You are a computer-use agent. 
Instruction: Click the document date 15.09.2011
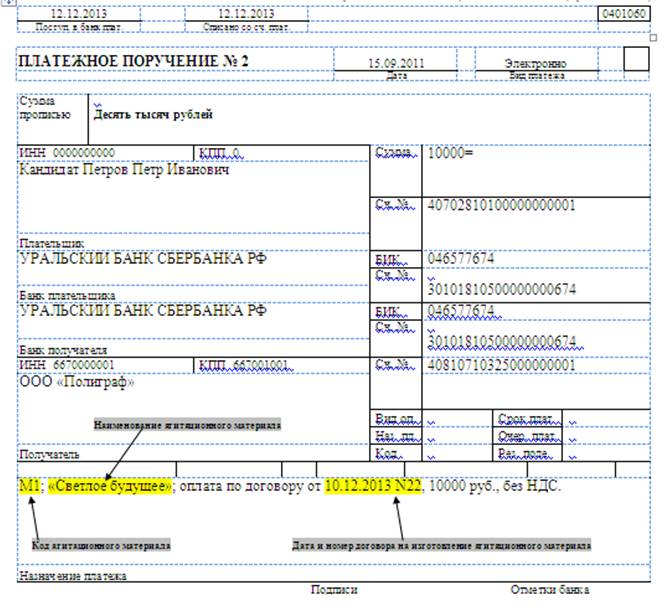(395, 62)
